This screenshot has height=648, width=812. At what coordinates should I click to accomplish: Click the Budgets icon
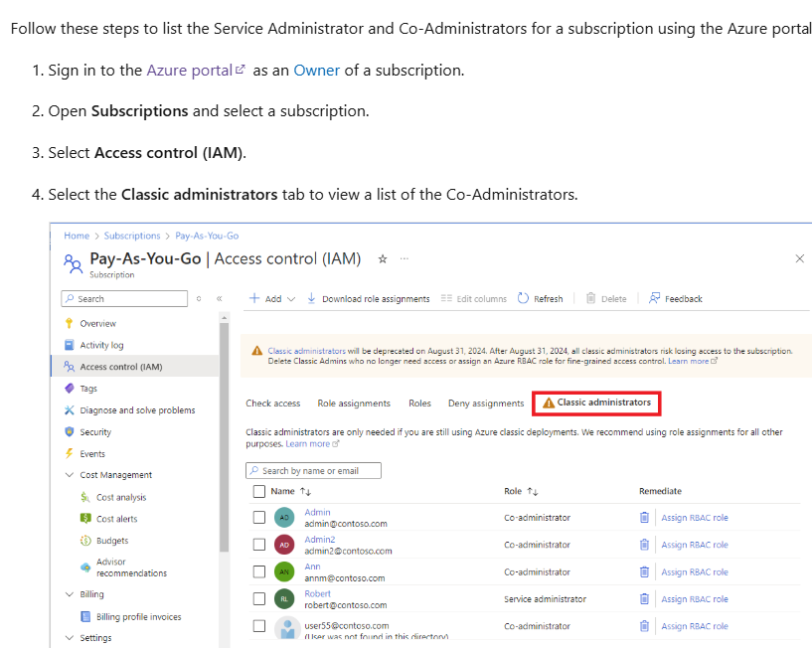pos(85,541)
